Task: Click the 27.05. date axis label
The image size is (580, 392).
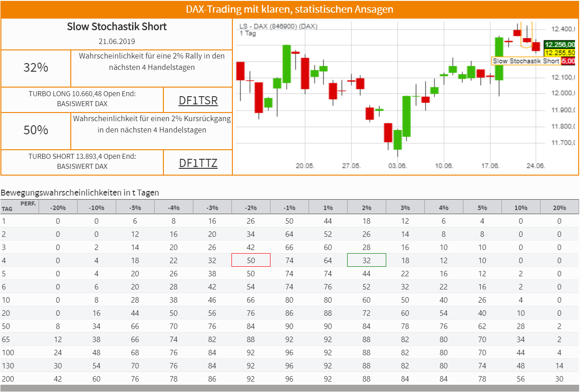Action: [351, 166]
